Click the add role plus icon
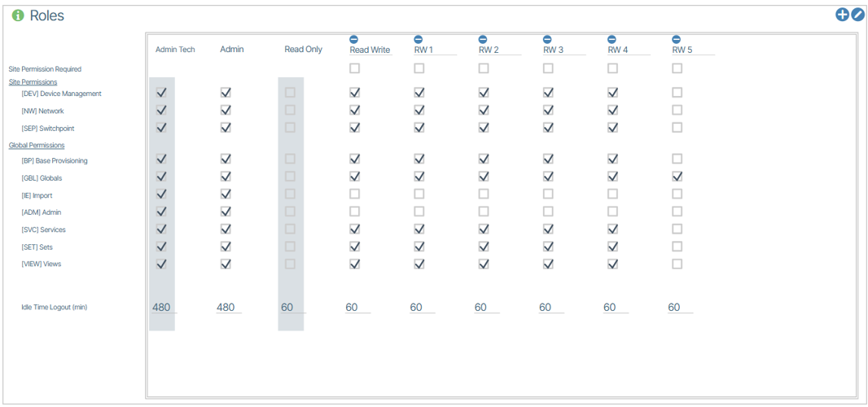 [843, 15]
